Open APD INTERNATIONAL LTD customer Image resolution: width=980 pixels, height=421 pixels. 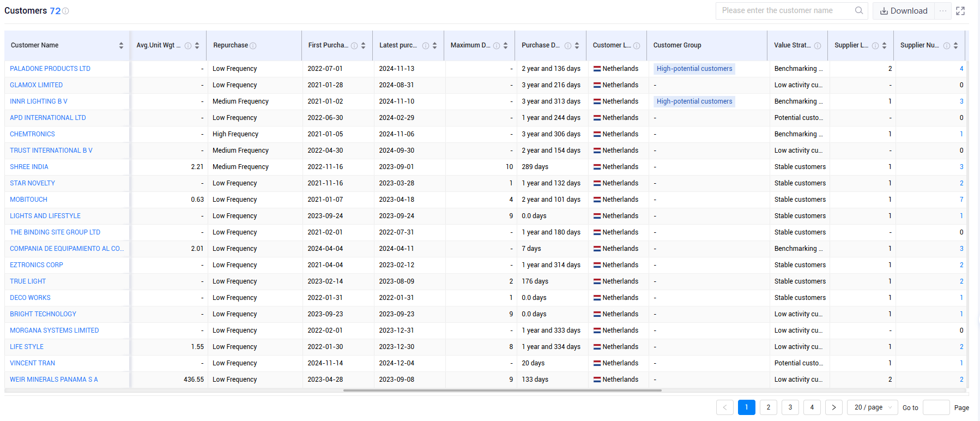click(x=48, y=118)
